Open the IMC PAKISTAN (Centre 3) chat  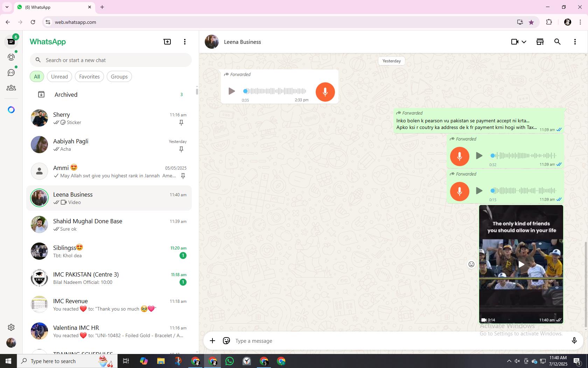pos(109,278)
